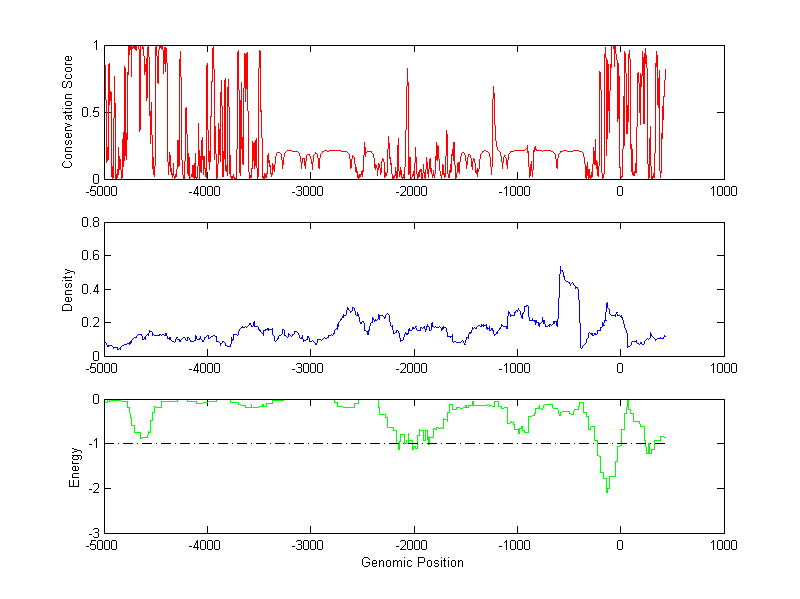Viewport: 800px width, 599px height.
Task: Click the "1000" tick label under the Conservation plot
Action: click(723, 191)
